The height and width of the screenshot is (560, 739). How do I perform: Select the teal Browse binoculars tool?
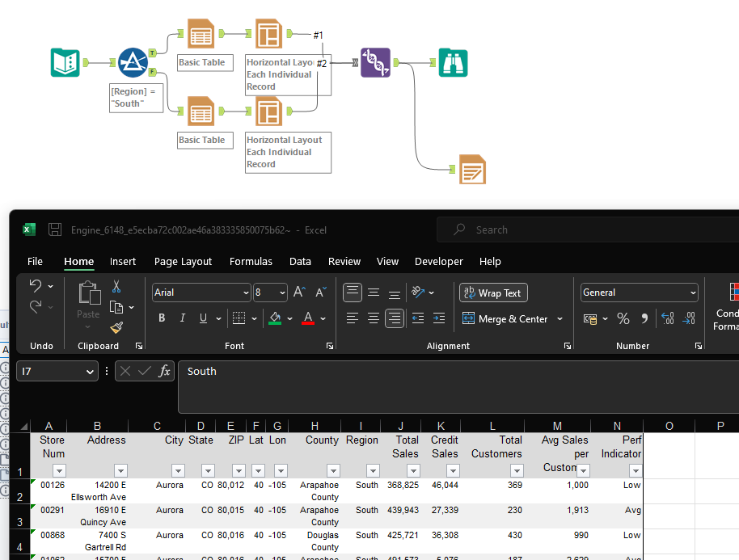tap(453, 63)
